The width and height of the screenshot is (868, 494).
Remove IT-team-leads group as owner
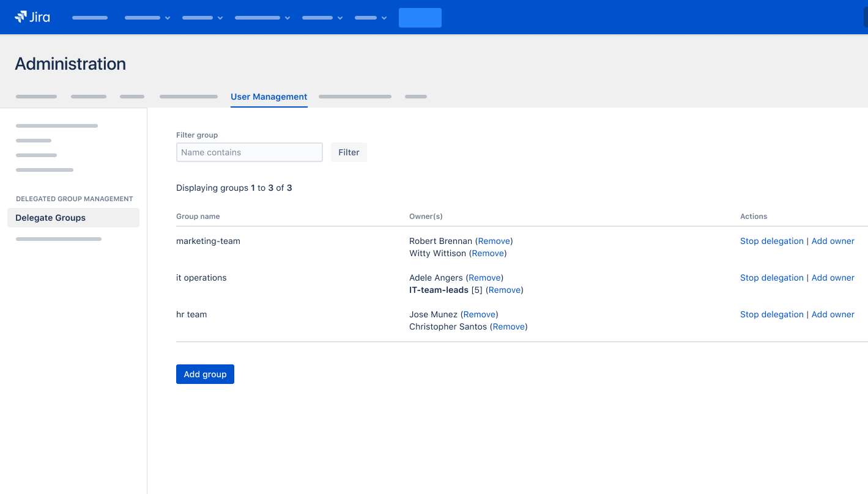pos(504,290)
